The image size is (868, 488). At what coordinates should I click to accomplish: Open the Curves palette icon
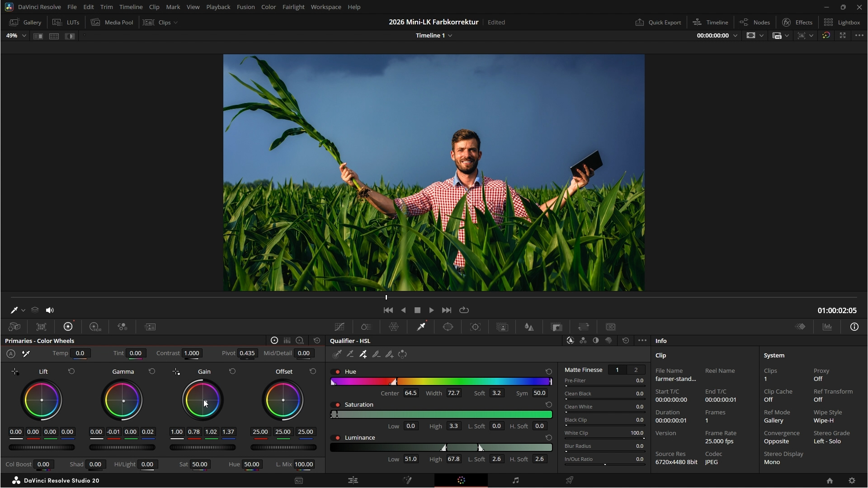(340, 327)
